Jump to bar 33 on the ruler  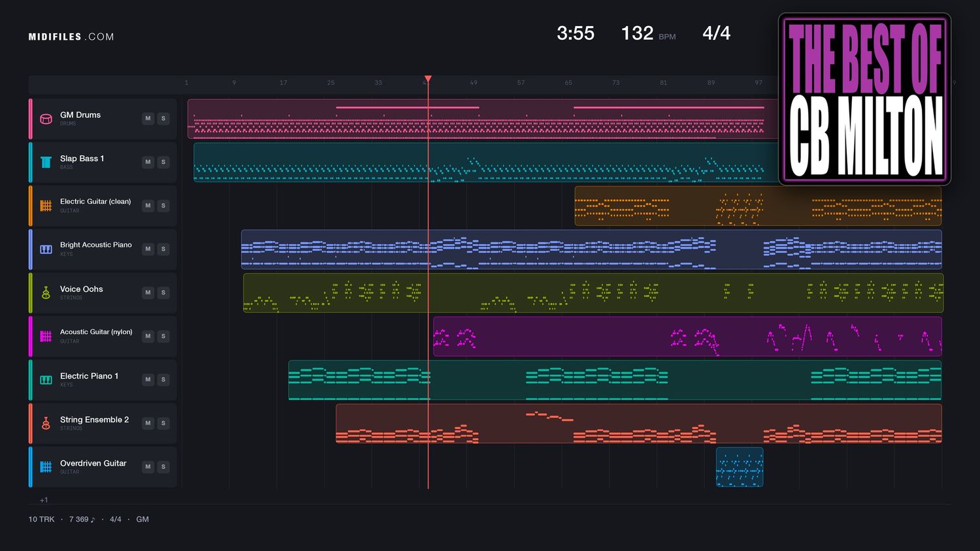tap(378, 83)
